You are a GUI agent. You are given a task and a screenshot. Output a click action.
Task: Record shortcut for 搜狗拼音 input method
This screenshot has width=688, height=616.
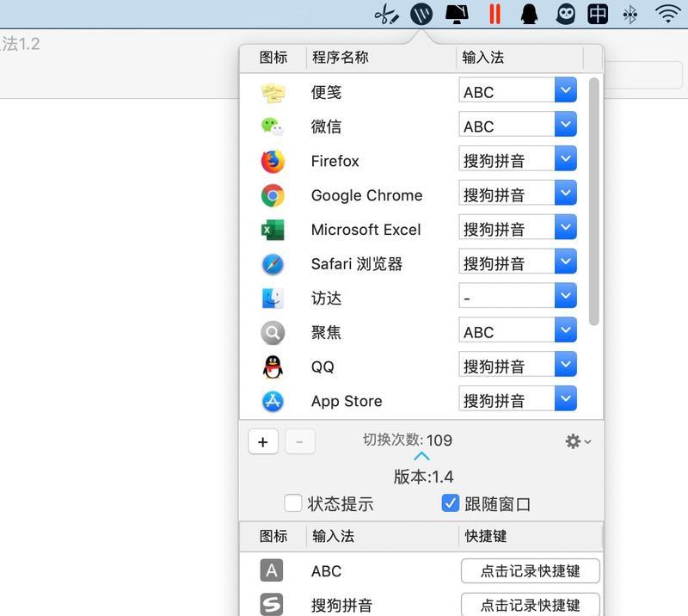530,605
